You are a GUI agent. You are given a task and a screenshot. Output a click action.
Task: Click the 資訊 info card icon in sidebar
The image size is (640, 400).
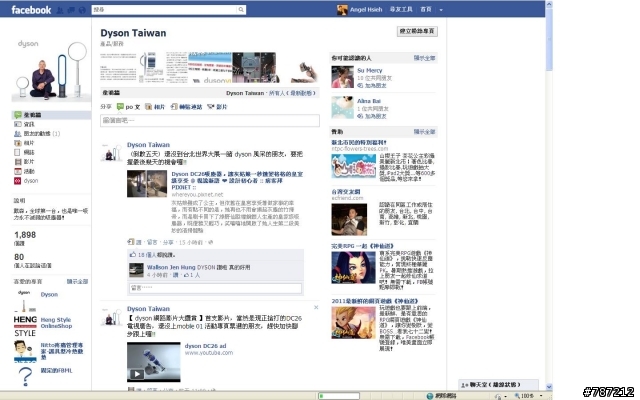[x=17, y=124]
